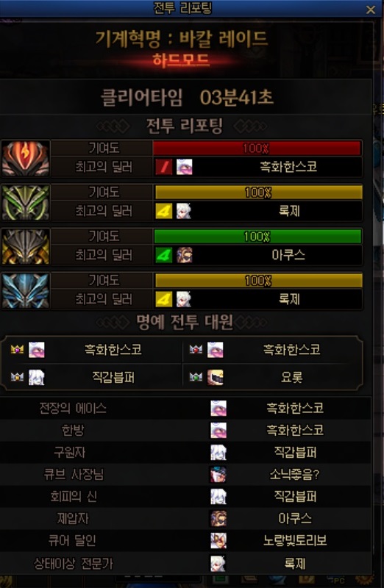
Task: Click 록제 name in 상태이상 전문가 row
Action: (x=295, y=563)
